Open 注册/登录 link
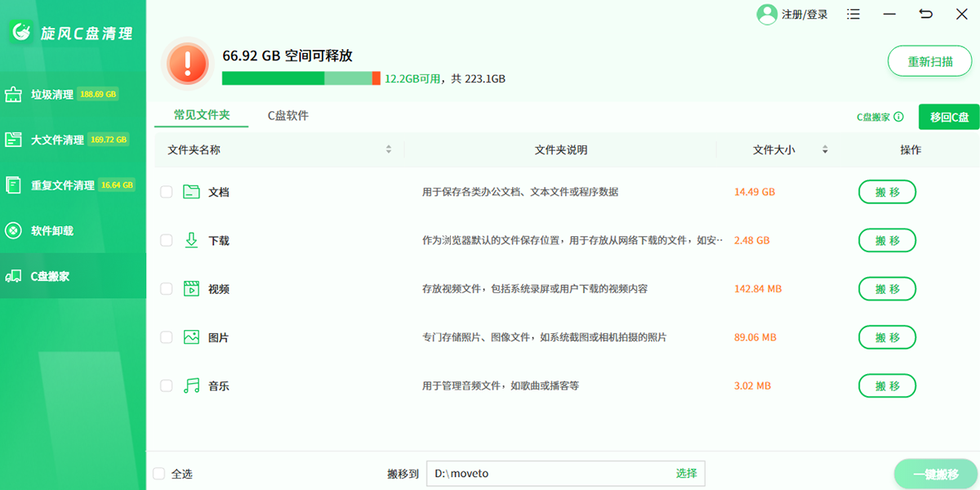The width and height of the screenshot is (980, 490). coord(804,15)
